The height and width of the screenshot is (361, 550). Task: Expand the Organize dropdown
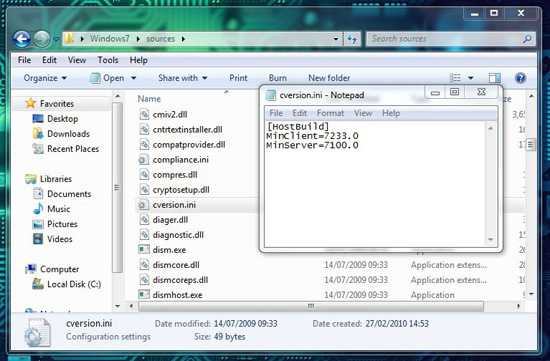pyautogui.click(x=45, y=78)
